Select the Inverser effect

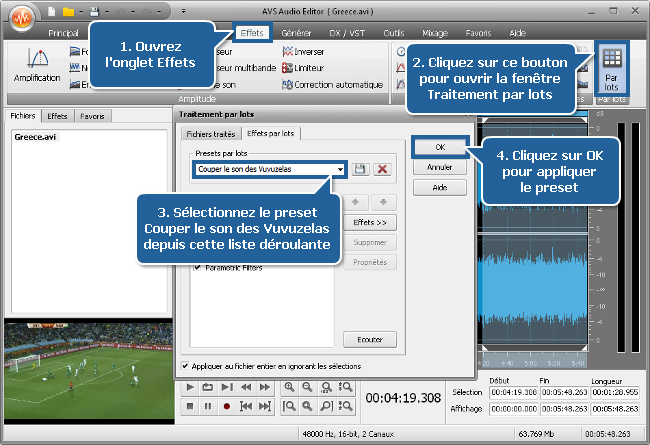click(303, 52)
